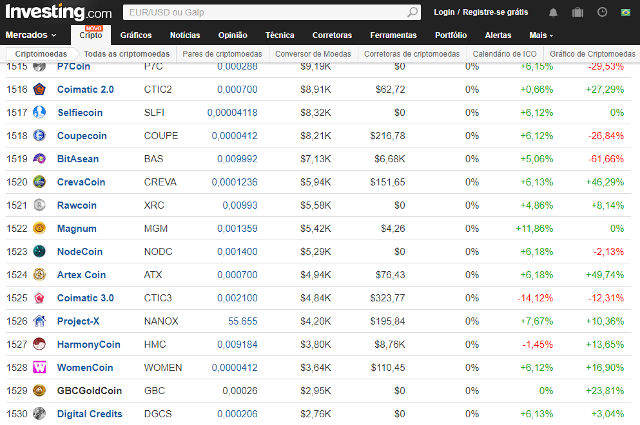Click BitAsean price 0,009892

(237, 159)
